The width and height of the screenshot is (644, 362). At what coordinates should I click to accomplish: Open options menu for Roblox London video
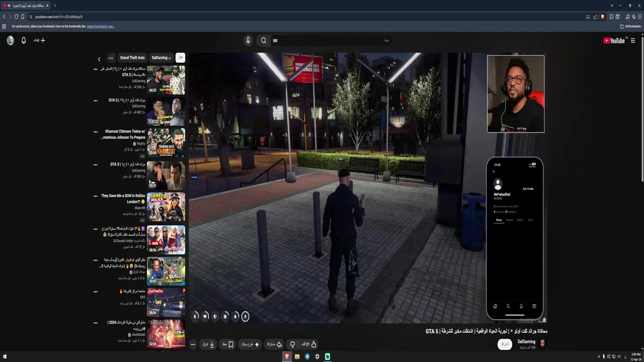point(96,197)
